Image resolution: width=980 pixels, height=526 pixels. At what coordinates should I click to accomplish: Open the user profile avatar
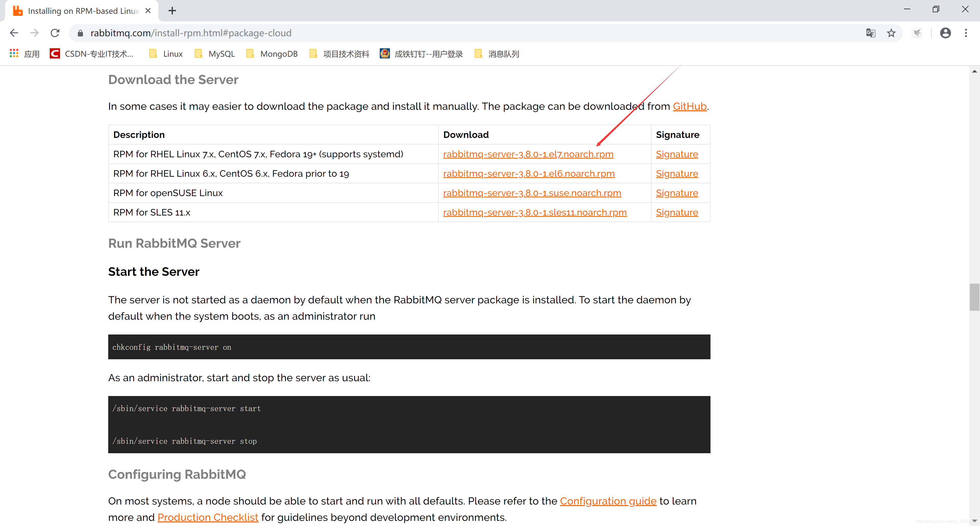pyautogui.click(x=945, y=33)
